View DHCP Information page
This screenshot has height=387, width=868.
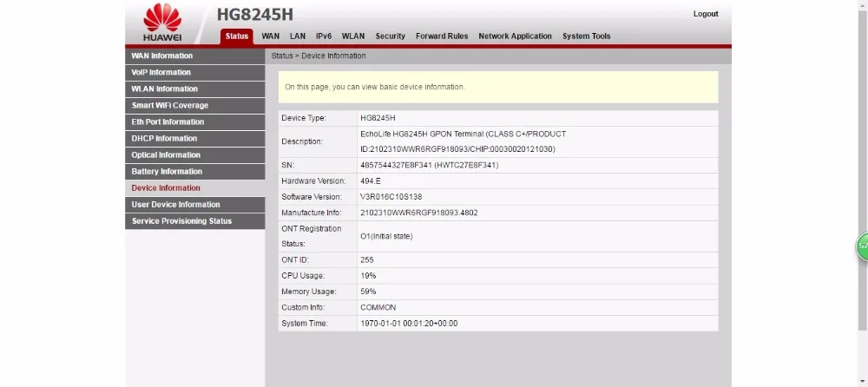[x=194, y=139]
